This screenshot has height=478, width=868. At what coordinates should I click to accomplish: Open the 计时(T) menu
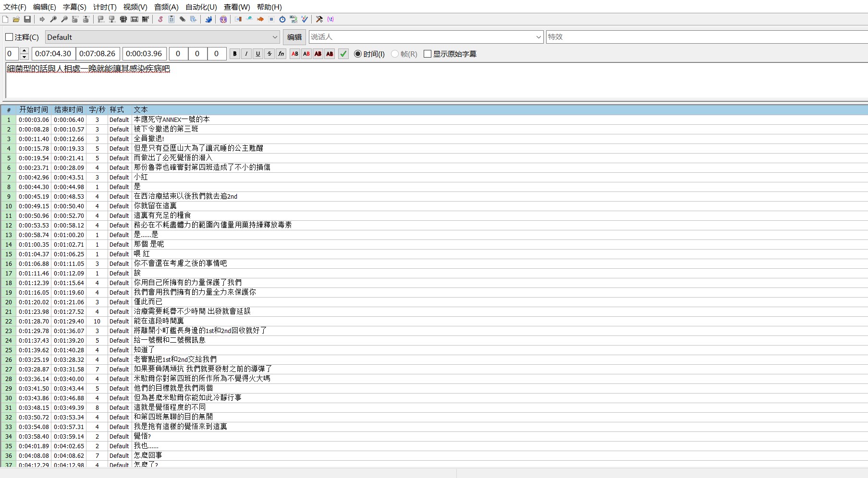pyautogui.click(x=105, y=7)
